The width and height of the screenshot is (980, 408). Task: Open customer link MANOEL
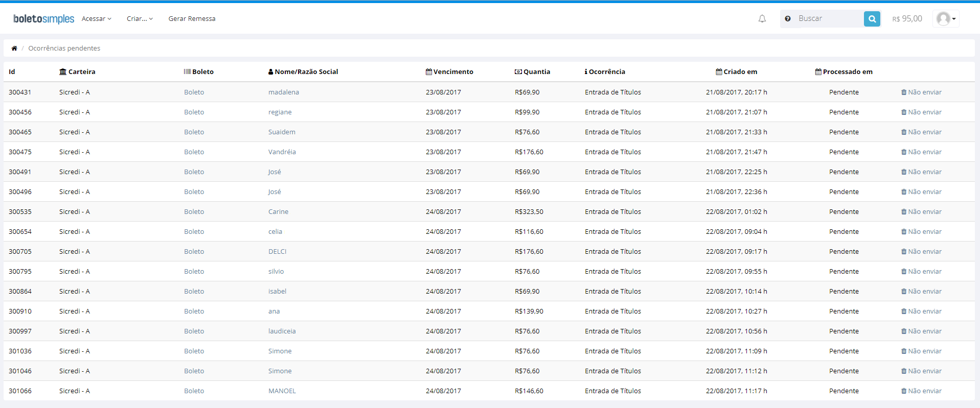[x=282, y=391]
